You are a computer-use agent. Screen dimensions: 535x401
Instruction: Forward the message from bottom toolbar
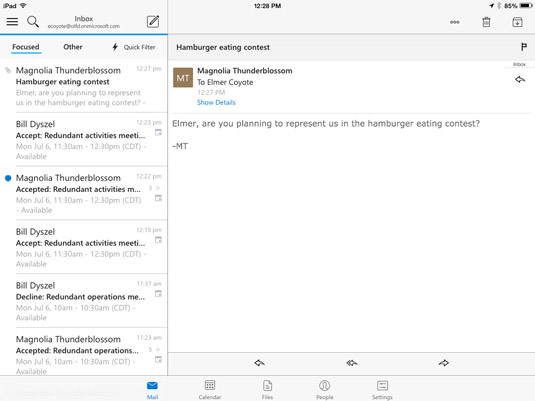(x=444, y=363)
